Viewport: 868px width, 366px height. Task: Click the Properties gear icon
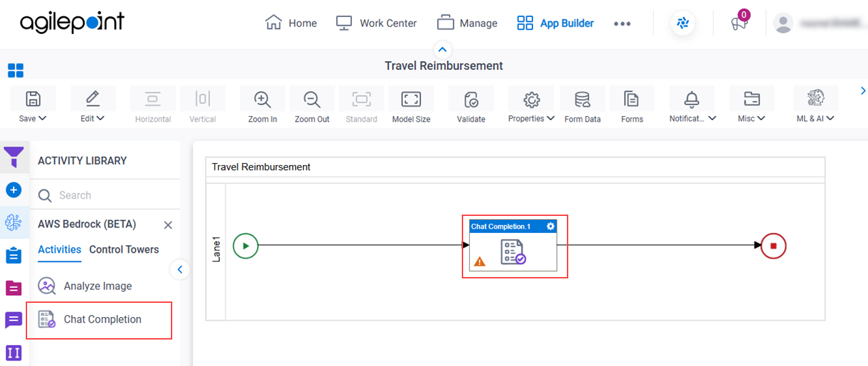(x=532, y=100)
